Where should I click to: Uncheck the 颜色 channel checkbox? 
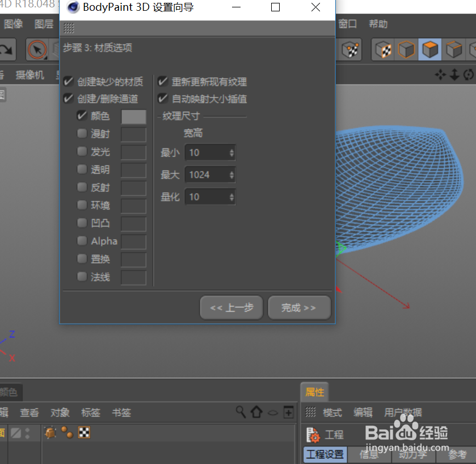(x=82, y=116)
